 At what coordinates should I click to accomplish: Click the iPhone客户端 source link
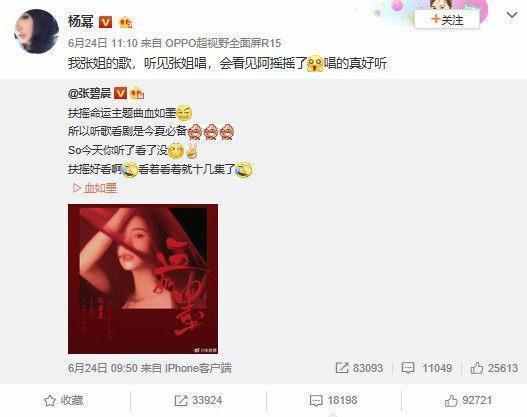click(x=198, y=368)
